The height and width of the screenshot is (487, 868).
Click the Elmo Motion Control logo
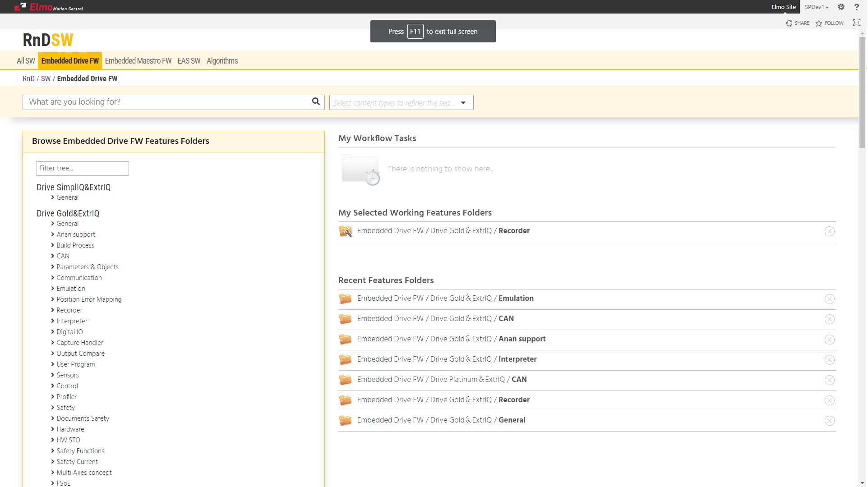point(49,7)
